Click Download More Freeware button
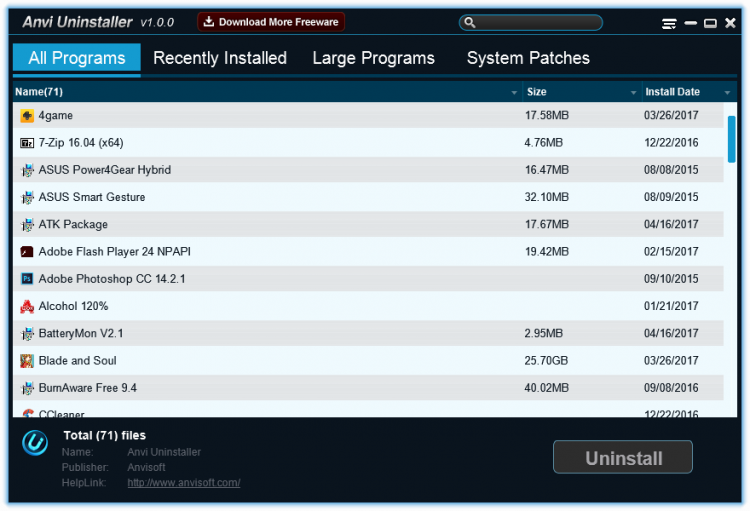The height and width of the screenshot is (511, 750). click(271, 22)
